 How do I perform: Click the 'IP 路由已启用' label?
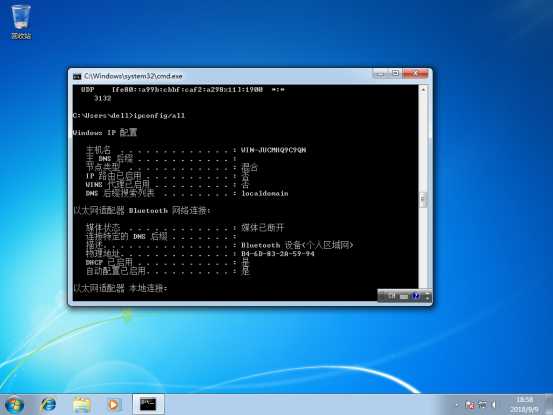[114, 176]
